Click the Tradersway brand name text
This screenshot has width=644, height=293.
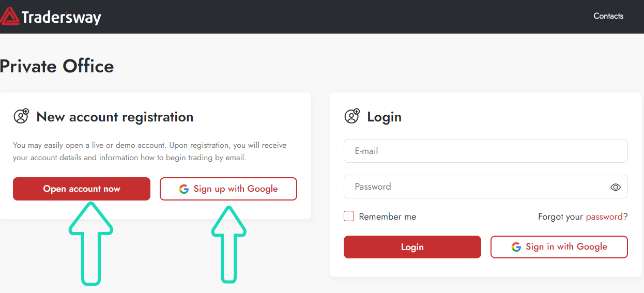coord(62,17)
